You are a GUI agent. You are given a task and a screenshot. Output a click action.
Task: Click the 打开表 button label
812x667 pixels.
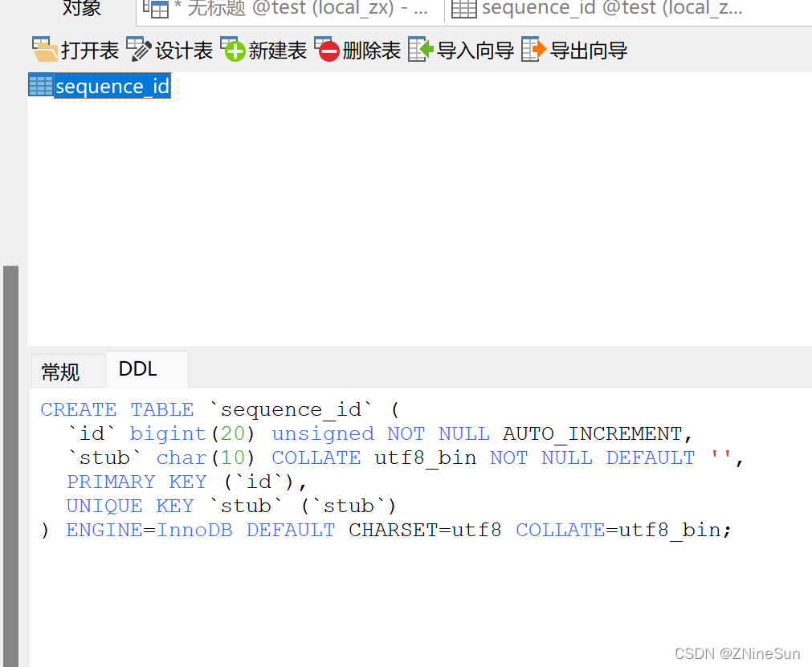pos(90,51)
